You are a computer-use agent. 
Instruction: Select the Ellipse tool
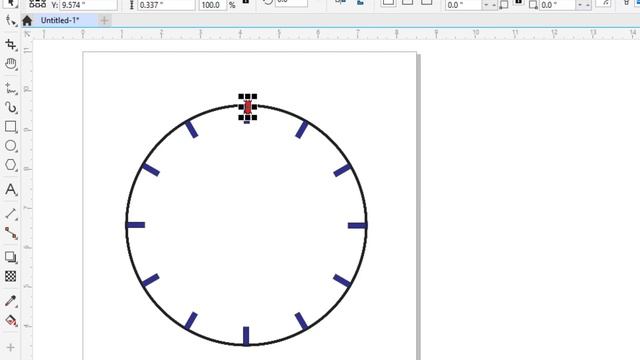click(11, 146)
